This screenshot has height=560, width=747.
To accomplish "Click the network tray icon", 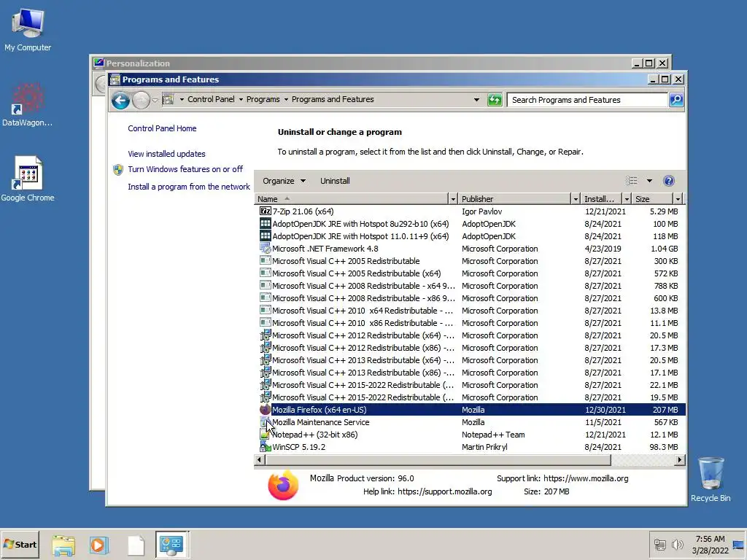I will pos(659,544).
